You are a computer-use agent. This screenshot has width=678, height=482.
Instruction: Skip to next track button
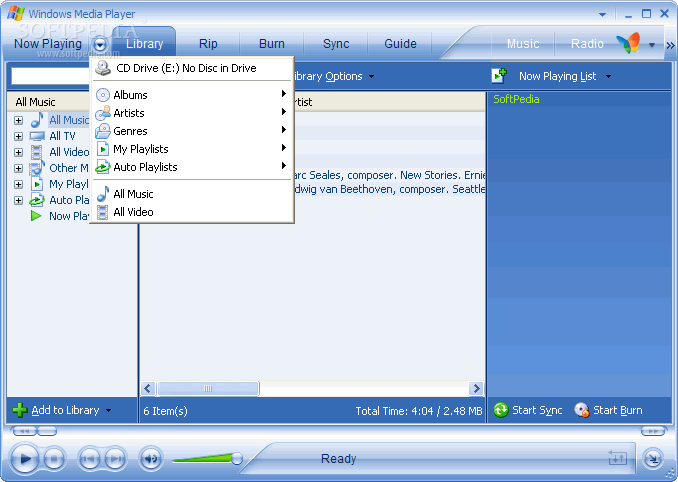(115, 459)
